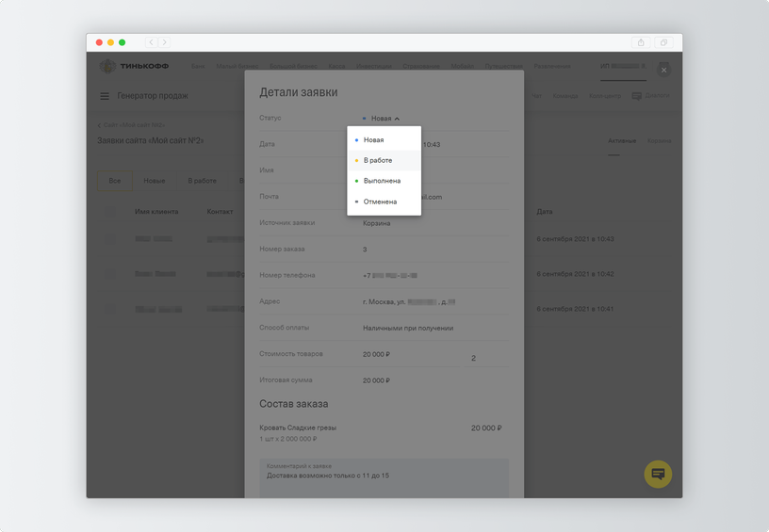Check the row checkbox for 10:41 order
This screenshot has width=769, height=532.
tap(110, 309)
